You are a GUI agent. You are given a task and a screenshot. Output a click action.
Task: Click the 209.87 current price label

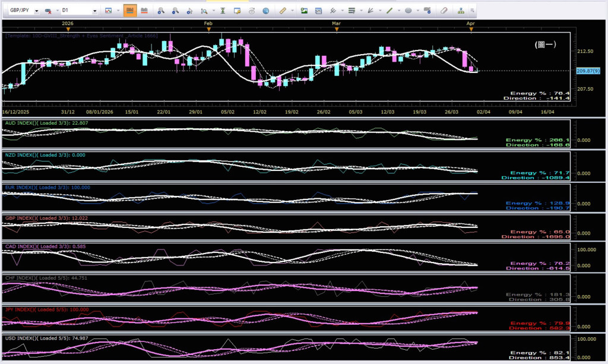tap(585, 71)
